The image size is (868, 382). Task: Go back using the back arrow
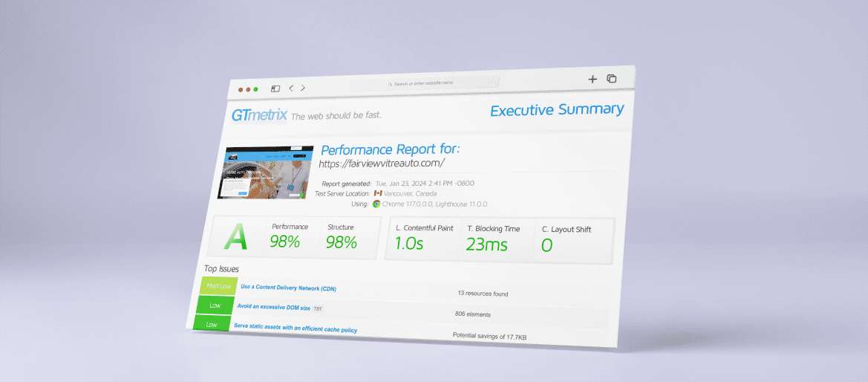coord(290,88)
